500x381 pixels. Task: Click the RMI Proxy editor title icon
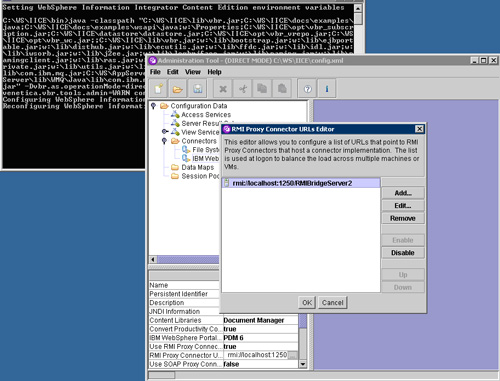[x=227, y=129]
